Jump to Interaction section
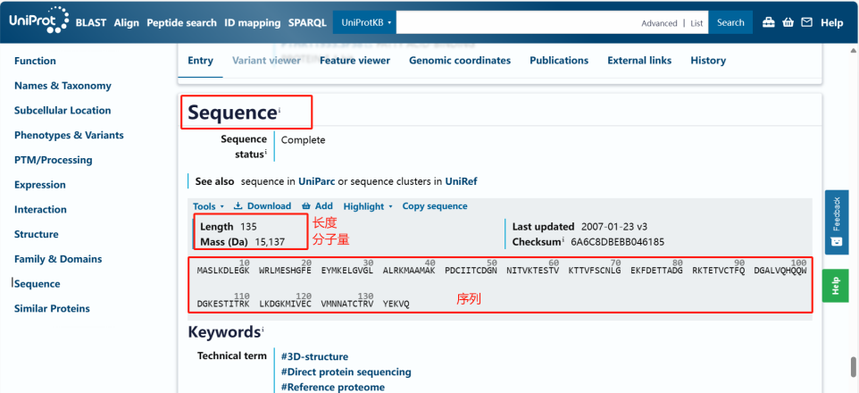 point(41,209)
